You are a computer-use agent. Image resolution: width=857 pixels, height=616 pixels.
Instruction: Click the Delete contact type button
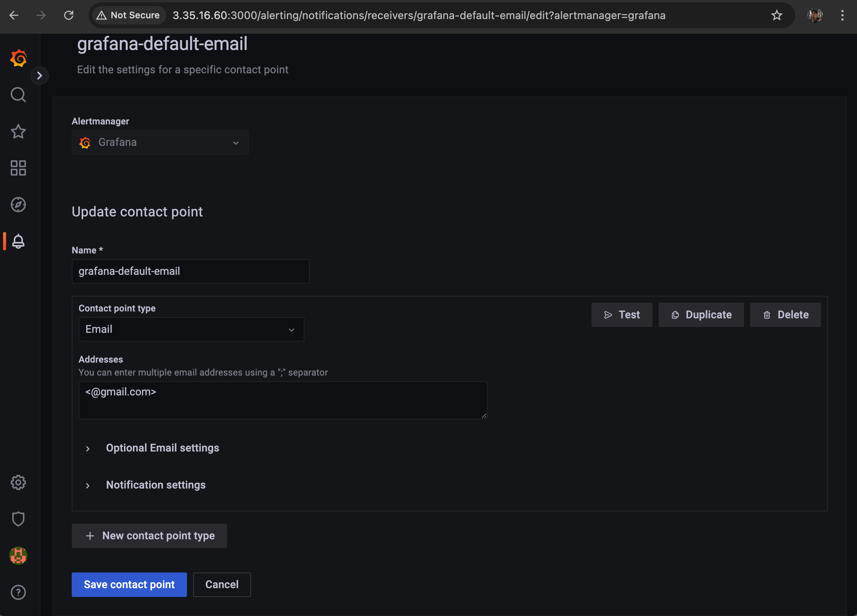pyautogui.click(x=785, y=315)
